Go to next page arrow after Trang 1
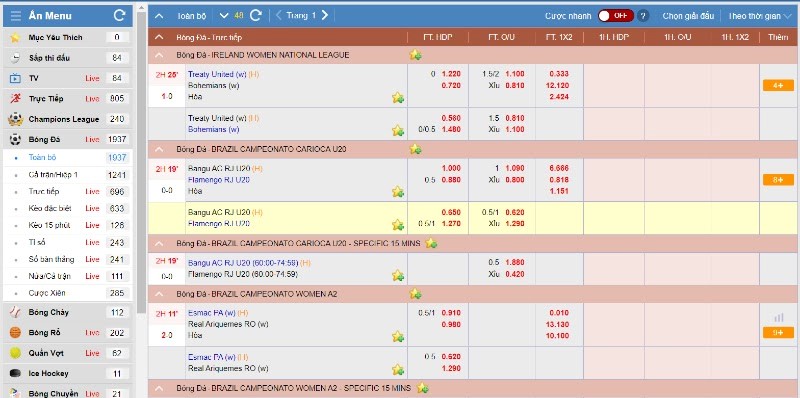 (325, 15)
